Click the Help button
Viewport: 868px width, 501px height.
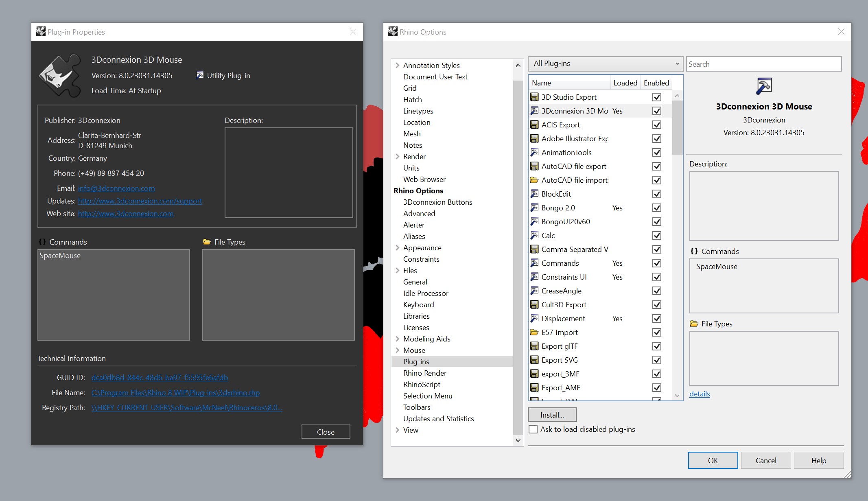(819, 460)
